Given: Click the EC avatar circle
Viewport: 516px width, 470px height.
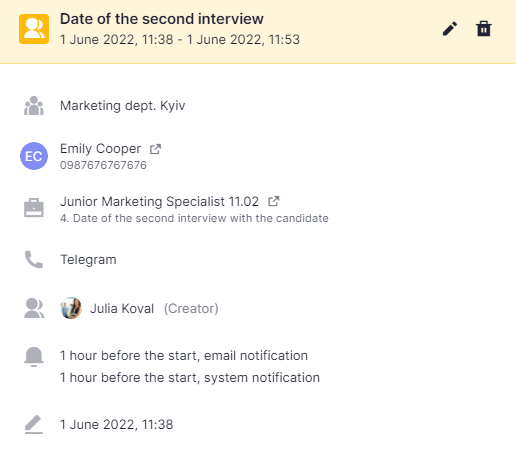Looking at the screenshot, I should 34,156.
